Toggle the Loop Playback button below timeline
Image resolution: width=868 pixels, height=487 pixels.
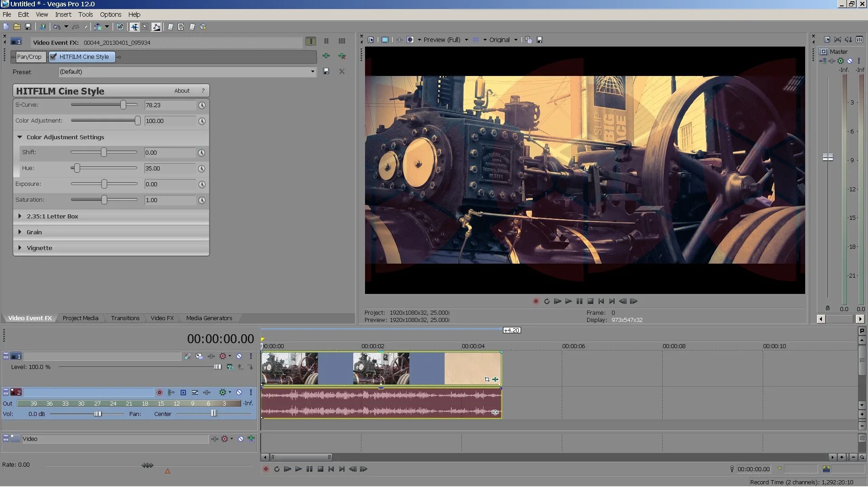click(277, 469)
